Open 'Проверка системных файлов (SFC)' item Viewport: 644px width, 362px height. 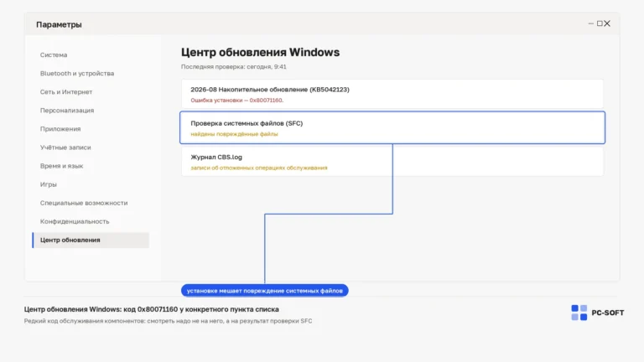392,127
